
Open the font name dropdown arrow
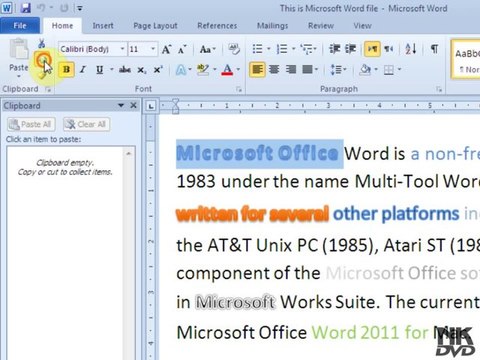[x=123, y=49]
